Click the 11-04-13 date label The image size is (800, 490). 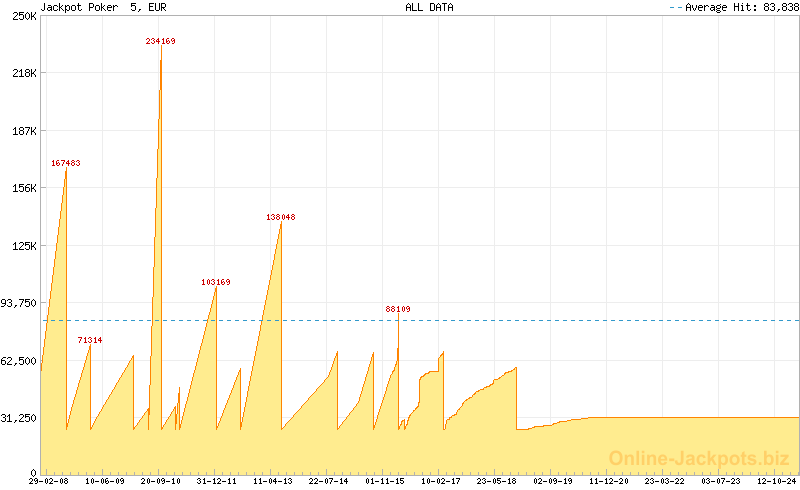pos(272,481)
